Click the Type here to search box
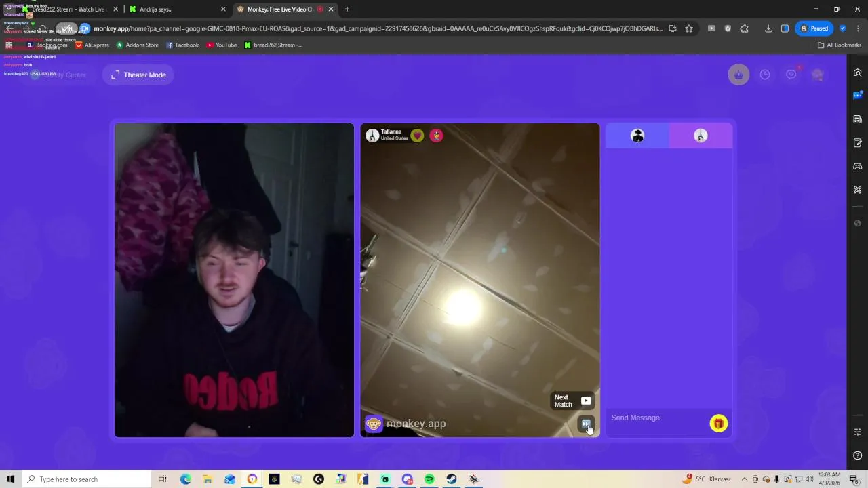 click(x=86, y=479)
